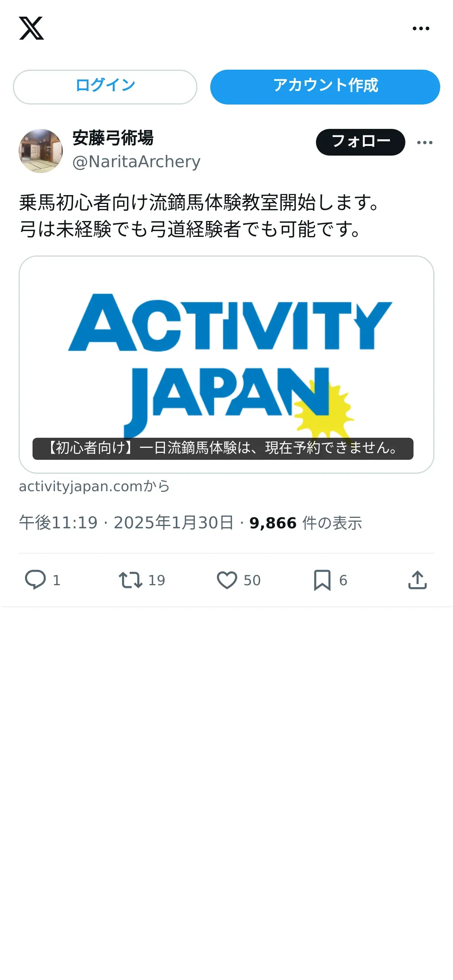
Task: Open the post's three-dot options menu
Action: tap(425, 142)
